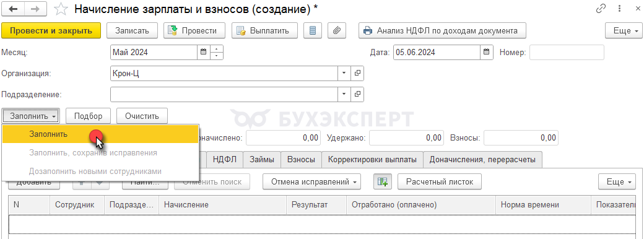
Task: Expand the Подразделение dropdown list
Action: coord(344,94)
